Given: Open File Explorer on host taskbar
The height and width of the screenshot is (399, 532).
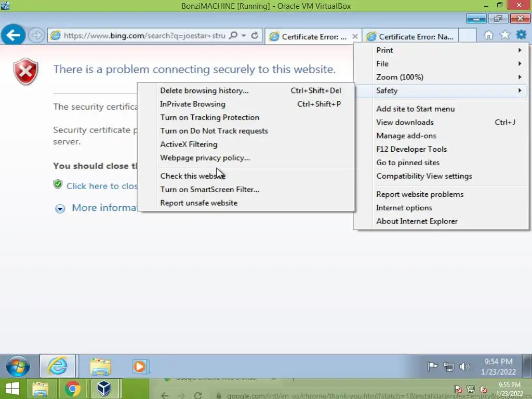Looking at the screenshot, I should pos(40,389).
